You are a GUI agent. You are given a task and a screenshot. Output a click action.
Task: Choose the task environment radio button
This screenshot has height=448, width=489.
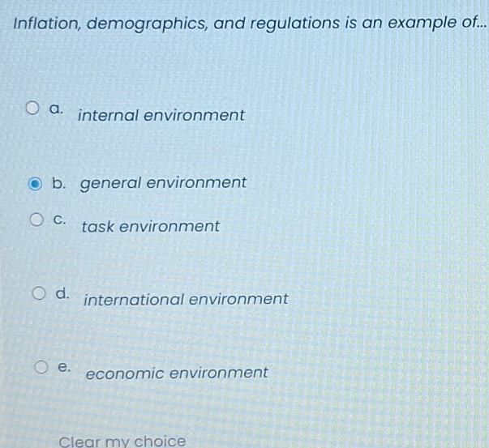click(x=35, y=220)
